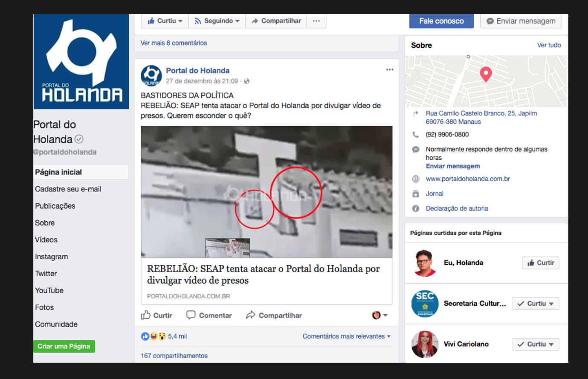The height and width of the screenshot is (379, 588).
Task: Open the 5,4 mil reactions count
Action: click(x=177, y=336)
